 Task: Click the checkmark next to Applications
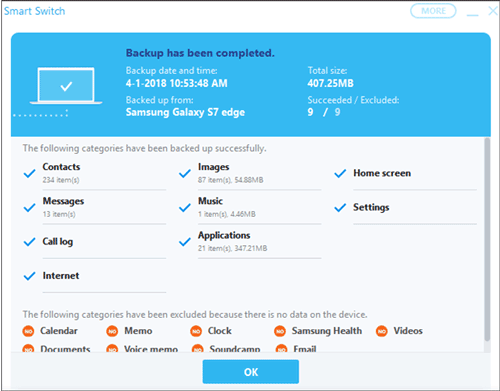pyautogui.click(x=185, y=242)
